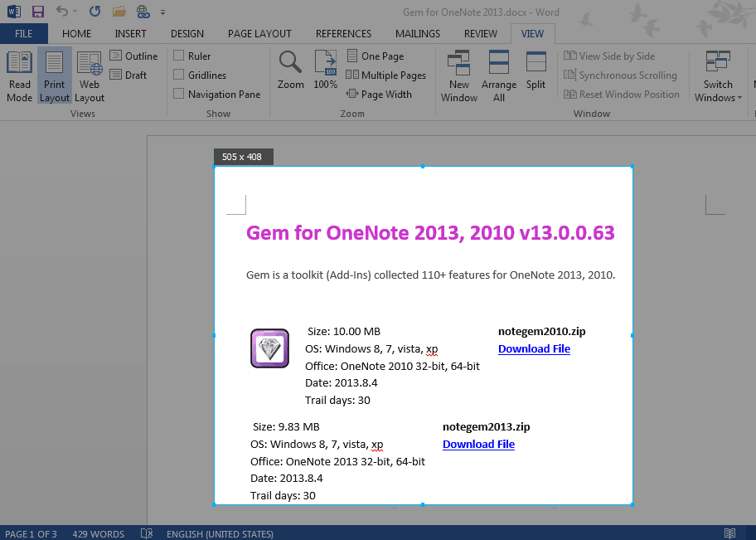Click the Gem for OneNote heading text

tap(430, 233)
